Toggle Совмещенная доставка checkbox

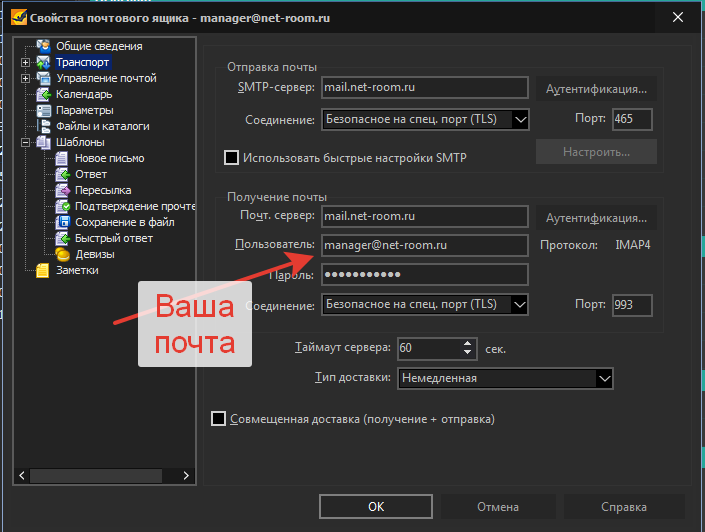pos(219,419)
